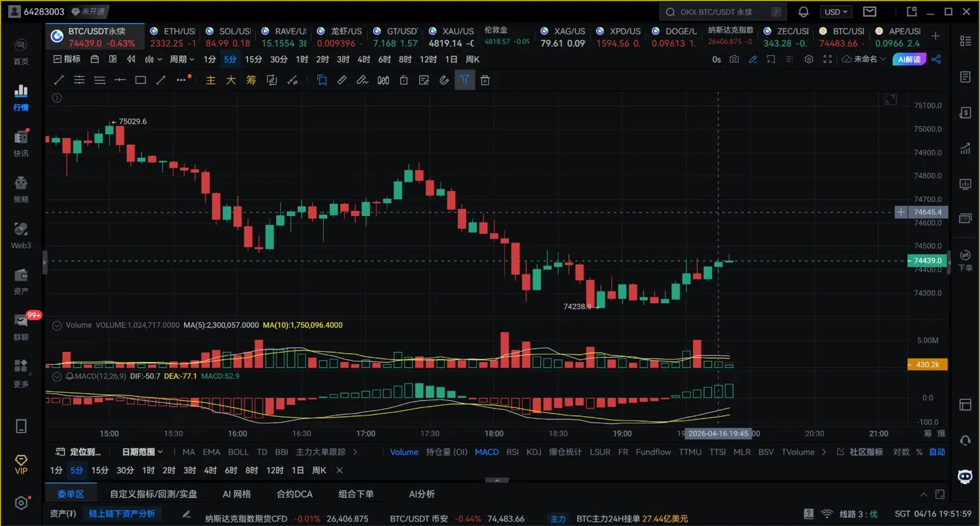Image resolution: width=980 pixels, height=526 pixels.
Task: Select the 15分 timeframe in top toolbar
Action: [253, 59]
